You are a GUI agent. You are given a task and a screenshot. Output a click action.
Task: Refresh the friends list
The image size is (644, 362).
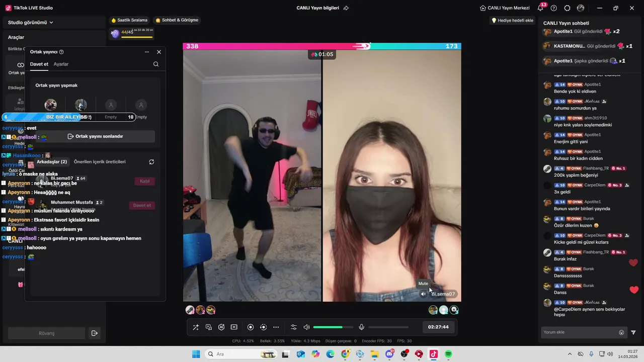[x=151, y=162]
